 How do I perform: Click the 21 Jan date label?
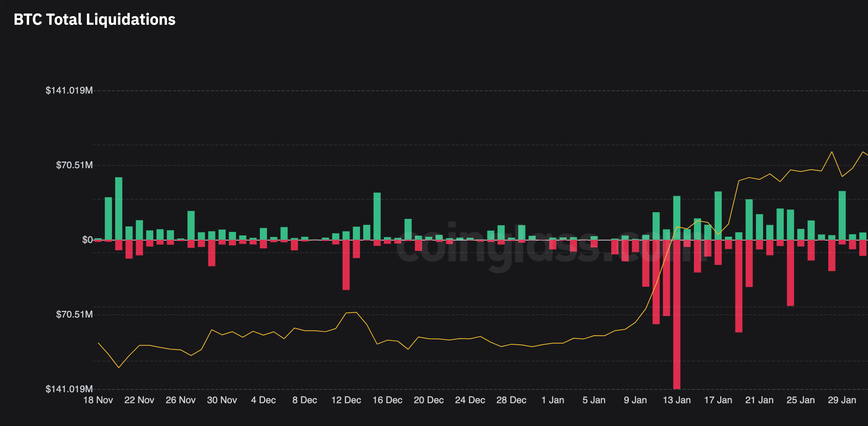tap(759, 400)
